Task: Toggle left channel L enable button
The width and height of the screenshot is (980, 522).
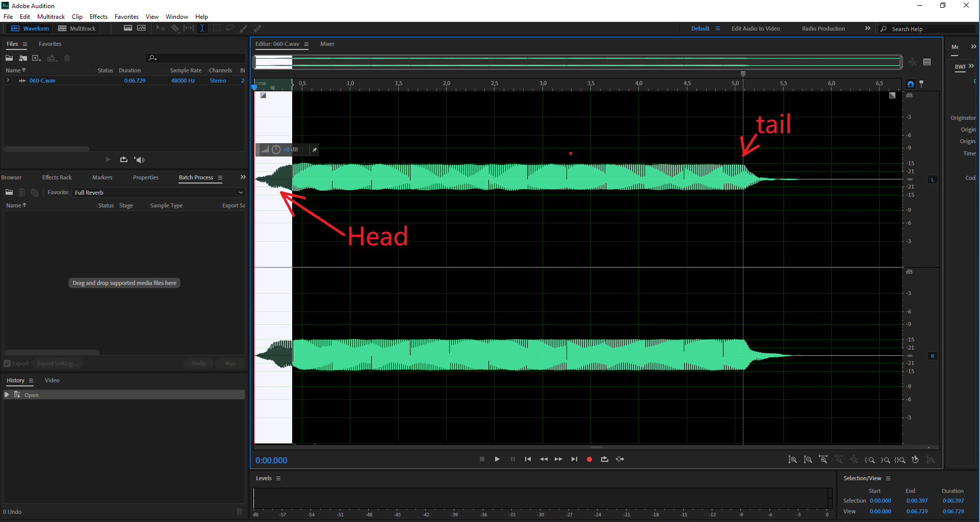Action: [x=933, y=179]
